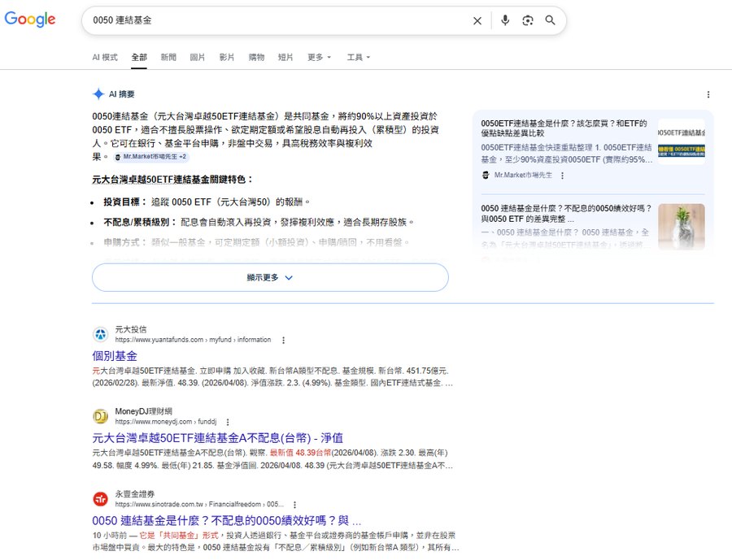Open the 購物 tab
Image resolution: width=732 pixels, height=560 pixels.
256,58
